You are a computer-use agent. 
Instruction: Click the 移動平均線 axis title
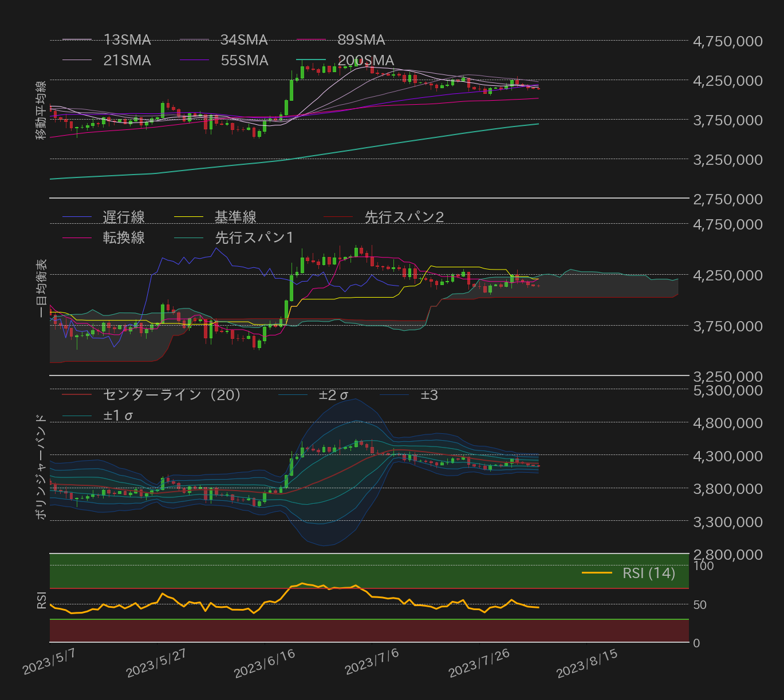41,111
